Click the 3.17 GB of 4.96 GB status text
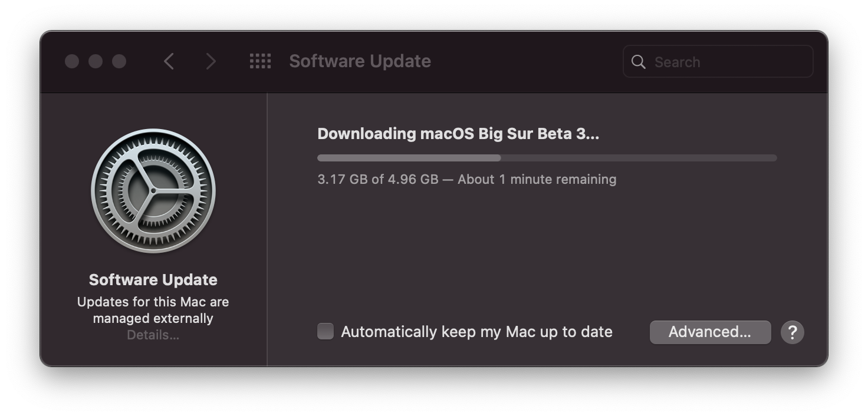 tap(466, 179)
